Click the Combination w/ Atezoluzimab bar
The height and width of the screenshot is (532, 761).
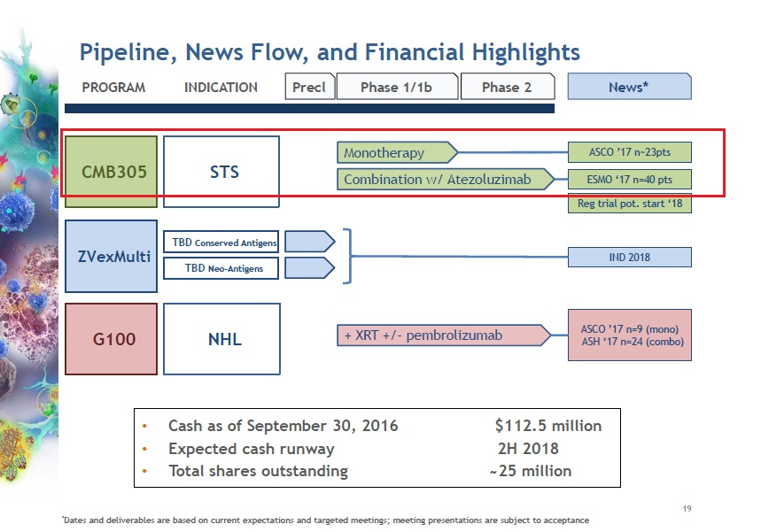click(x=443, y=179)
